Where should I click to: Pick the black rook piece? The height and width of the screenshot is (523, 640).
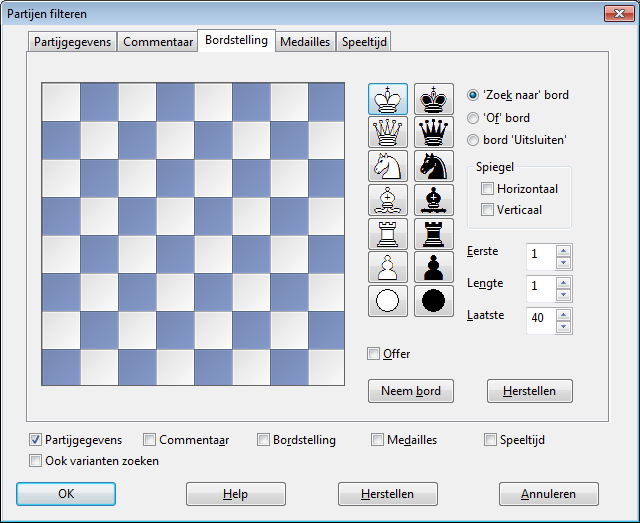coord(434,234)
